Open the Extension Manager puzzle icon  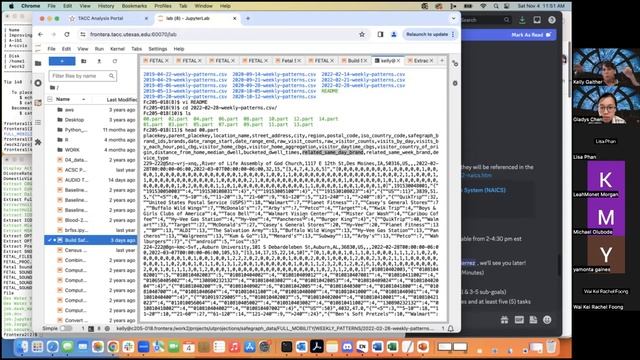pos(38,142)
